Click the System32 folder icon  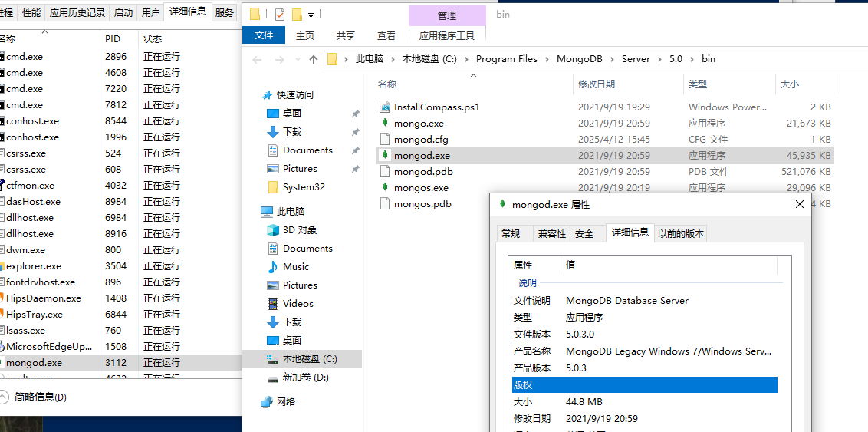tap(272, 187)
